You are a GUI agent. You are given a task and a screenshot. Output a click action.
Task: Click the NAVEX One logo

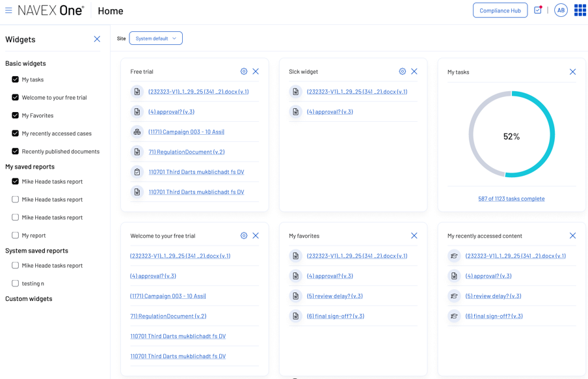(51, 10)
